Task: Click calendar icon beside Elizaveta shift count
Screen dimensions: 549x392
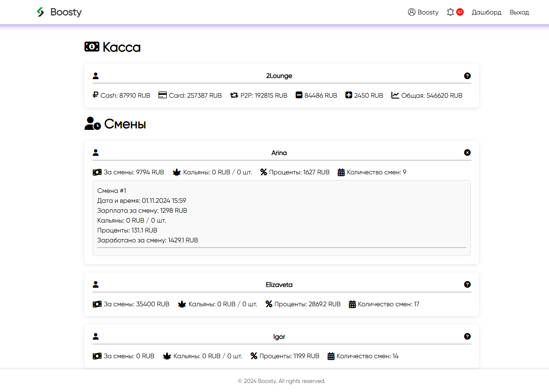Action: [x=352, y=304]
